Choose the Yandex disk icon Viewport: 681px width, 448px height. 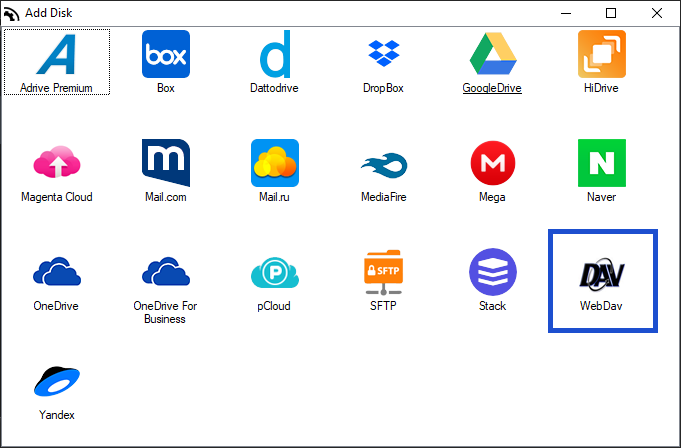pyautogui.click(x=57, y=381)
